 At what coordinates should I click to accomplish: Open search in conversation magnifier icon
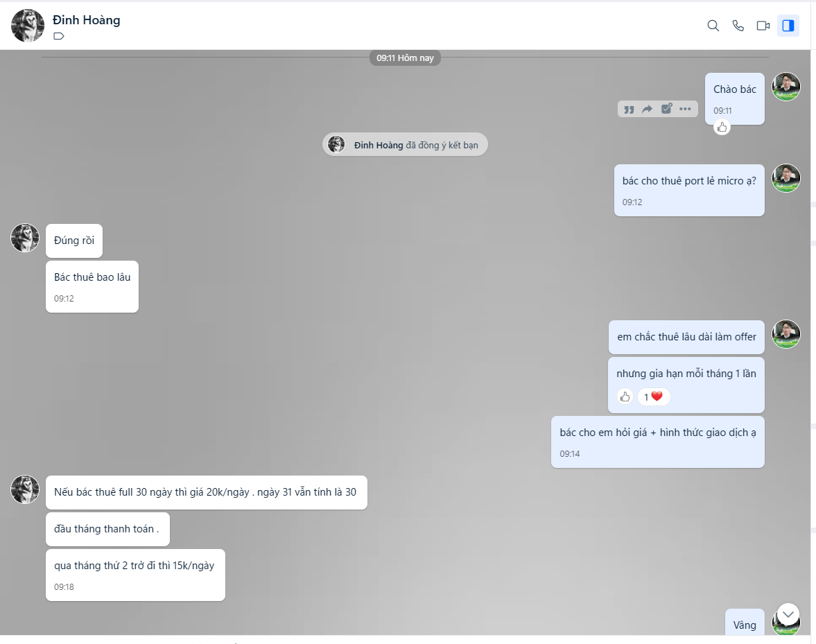pos(713,26)
